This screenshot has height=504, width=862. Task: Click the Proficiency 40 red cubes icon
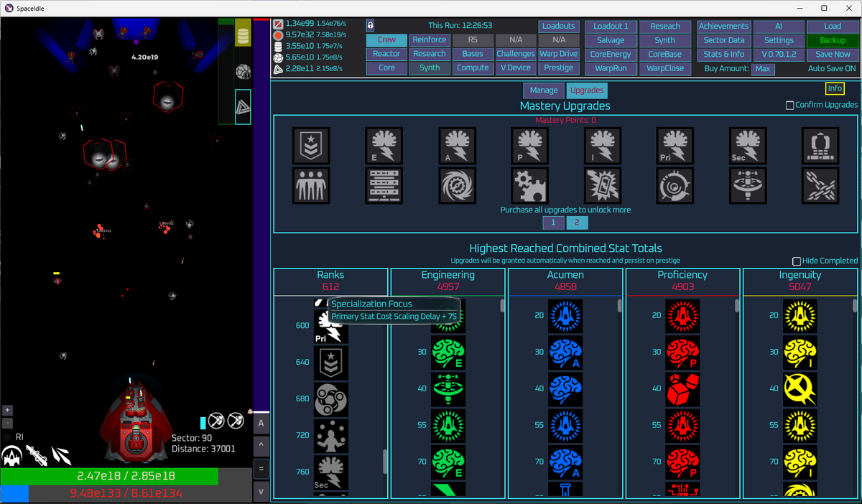(x=684, y=389)
